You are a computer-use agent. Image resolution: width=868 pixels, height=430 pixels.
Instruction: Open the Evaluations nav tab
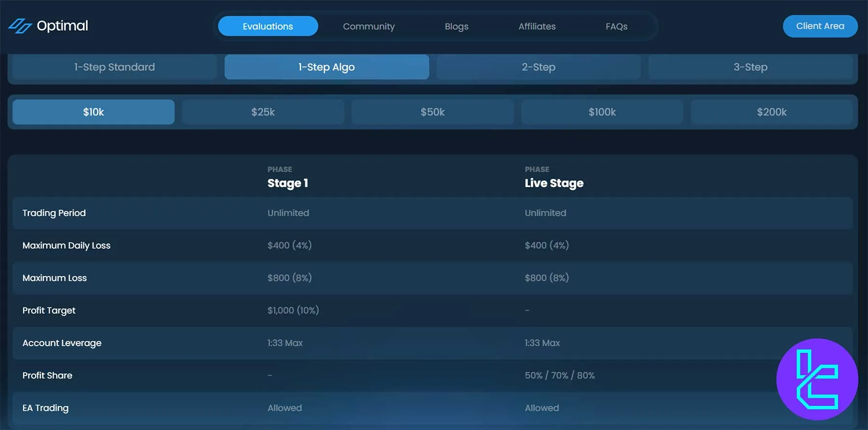coord(268,27)
